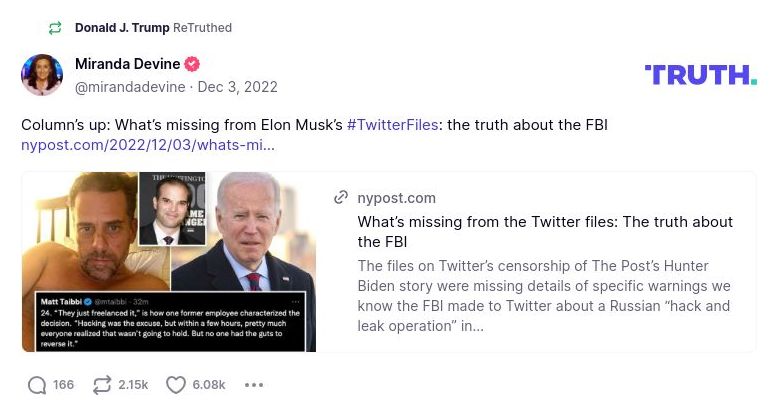Viewport: 778px width, 415px height.
Task: Open the article preview image
Action: pos(169,262)
